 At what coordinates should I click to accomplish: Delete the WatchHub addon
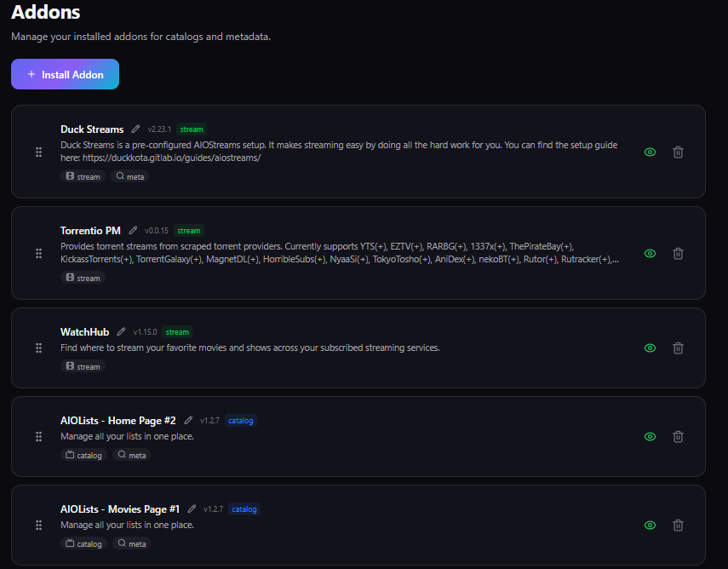(x=678, y=348)
